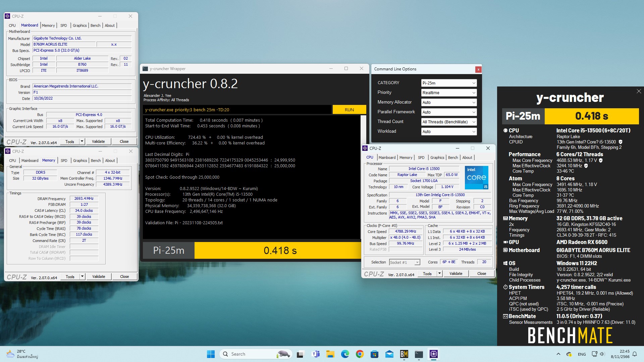This screenshot has height=362, width=644.
Task: Expand Tools arrow in CPU-Z Mainboard window
Action: (x=82, y=141)
